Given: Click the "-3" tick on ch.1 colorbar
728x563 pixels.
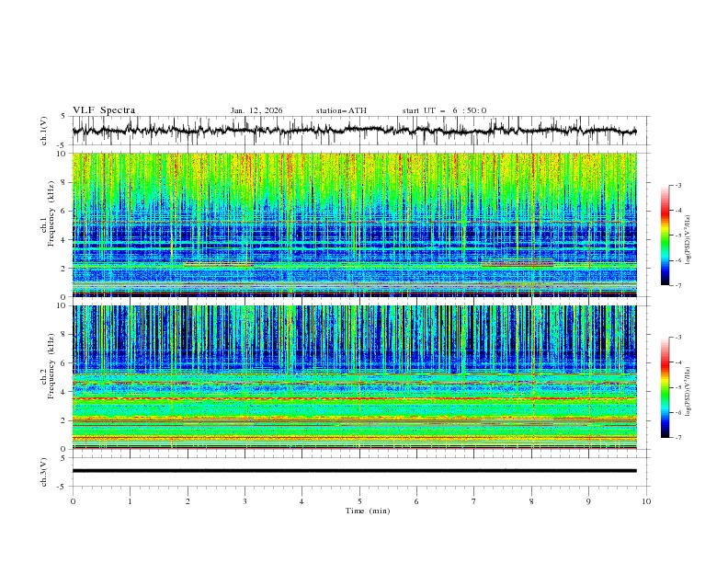Looking at the screenshot, I should click(678, 185).
